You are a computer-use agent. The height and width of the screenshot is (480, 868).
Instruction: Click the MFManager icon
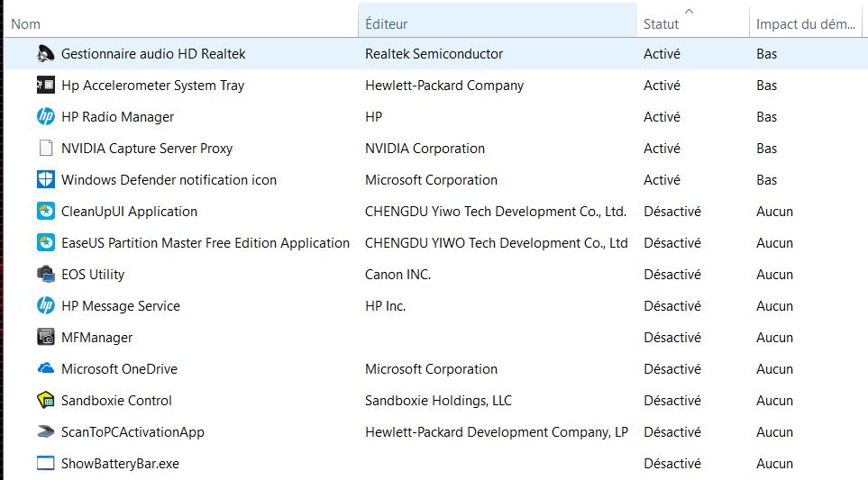click(x=46, y=338)
